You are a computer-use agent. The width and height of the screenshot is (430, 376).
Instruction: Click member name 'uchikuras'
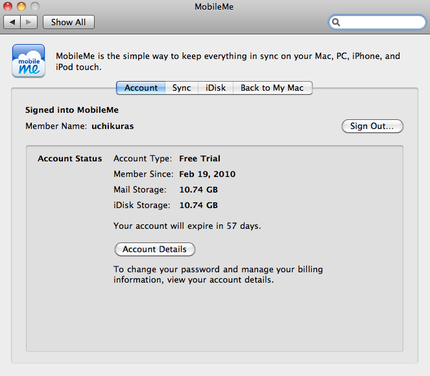click(x=113, y=126)
